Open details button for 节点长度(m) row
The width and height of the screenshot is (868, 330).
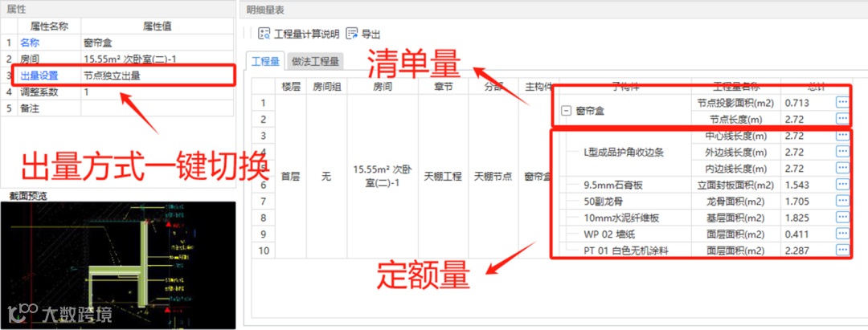pos(842,119)
